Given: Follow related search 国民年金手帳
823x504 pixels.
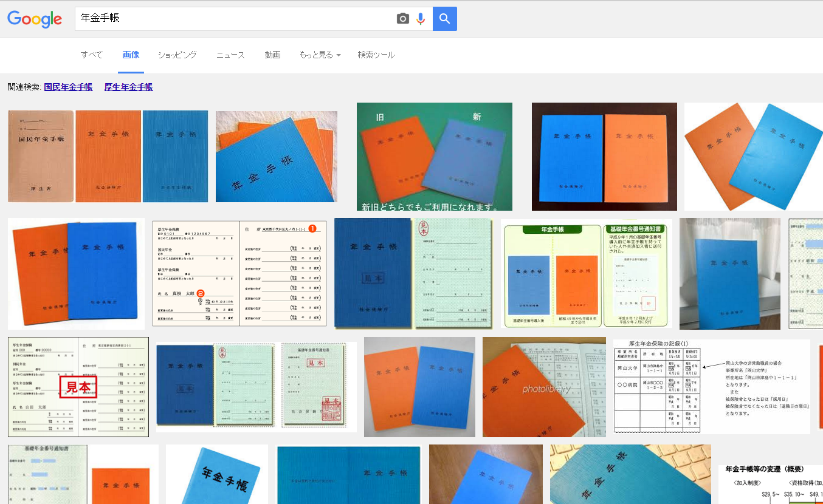Looking at the screenshot, I should click(68, 87).
